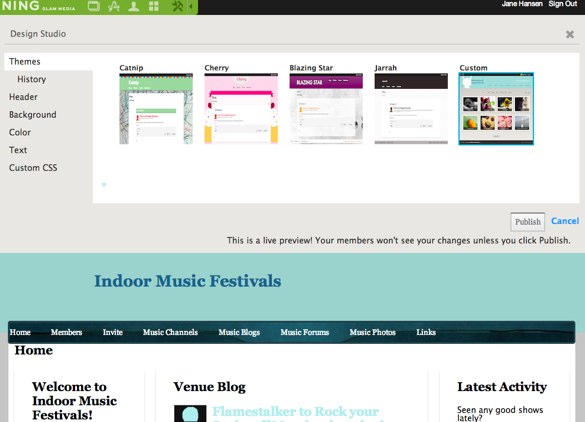Click the Sign Out link
The image size is (585, 422).
(563, 4)
